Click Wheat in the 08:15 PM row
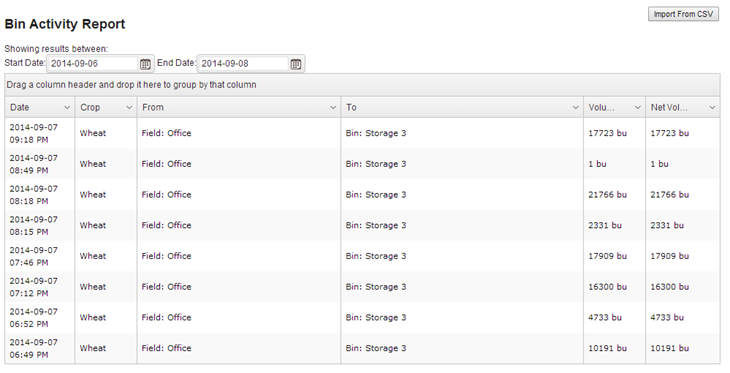 (93, 225)
